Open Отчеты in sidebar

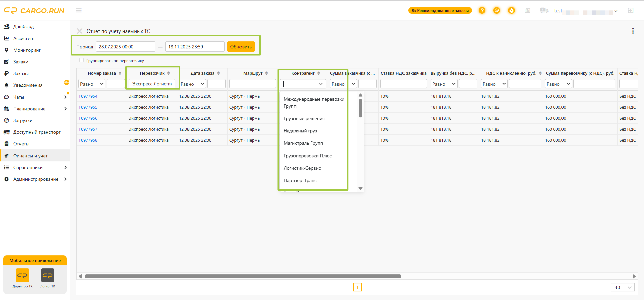pos(35,144)
